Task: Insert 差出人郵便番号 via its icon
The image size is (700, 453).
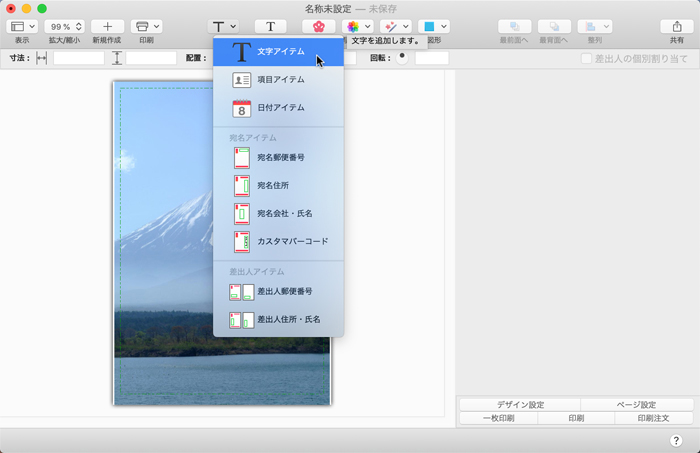Action: pos(241,292)
